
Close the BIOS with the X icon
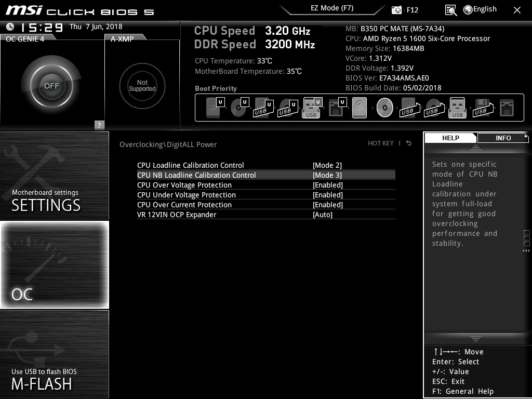[x=517, y=10]
